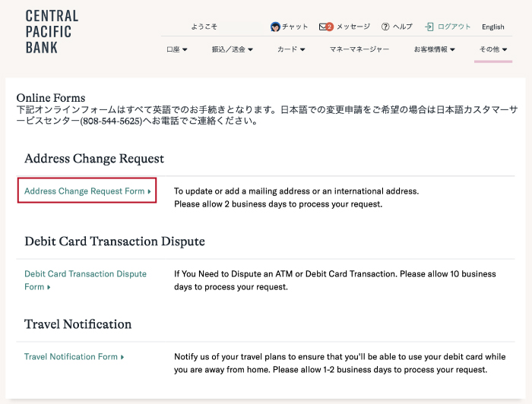Open the 振込/送金 dropdown menu
Viewport: 532px width, 404px height.
(x=232, y=49)
